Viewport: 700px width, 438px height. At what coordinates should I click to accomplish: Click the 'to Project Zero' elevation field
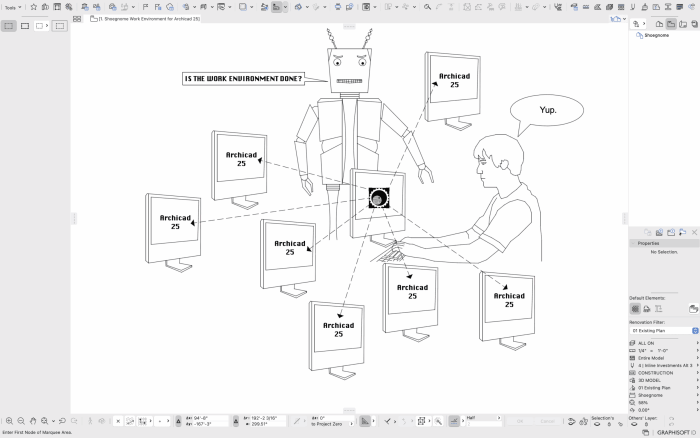coord(332,424)
